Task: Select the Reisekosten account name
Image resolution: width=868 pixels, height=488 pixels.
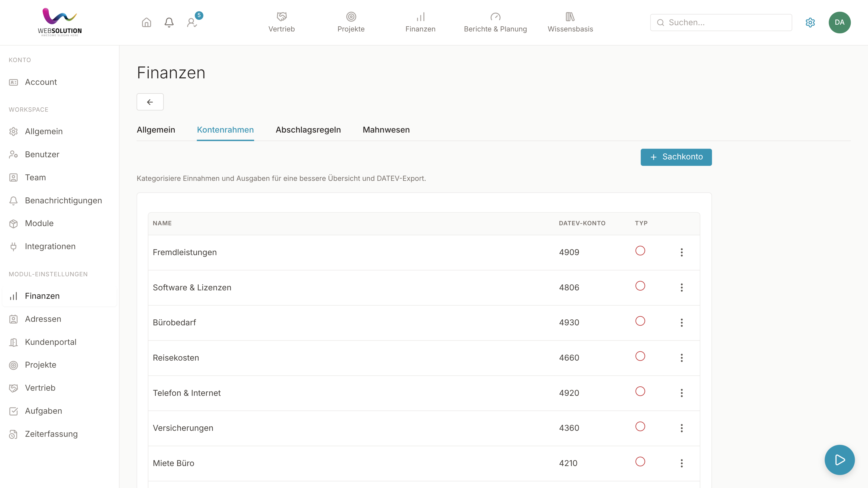Action: click(176, 358)
